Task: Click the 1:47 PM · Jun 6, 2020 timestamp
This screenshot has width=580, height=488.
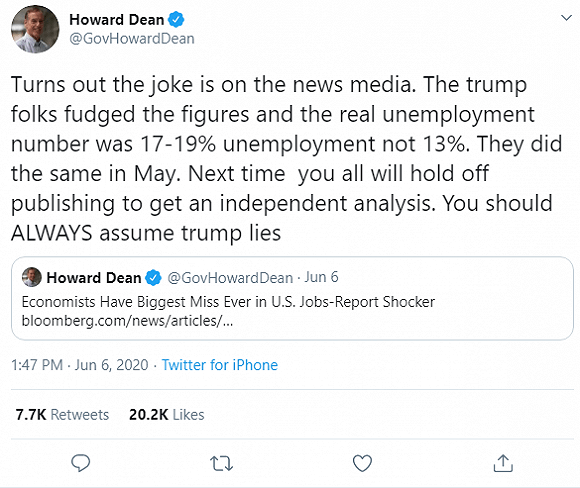Action: (80, 365)
